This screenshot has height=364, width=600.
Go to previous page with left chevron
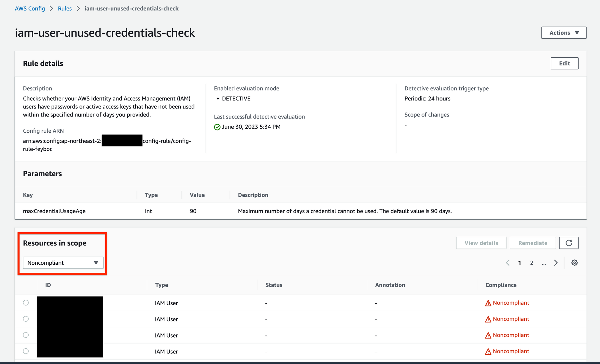508,263
